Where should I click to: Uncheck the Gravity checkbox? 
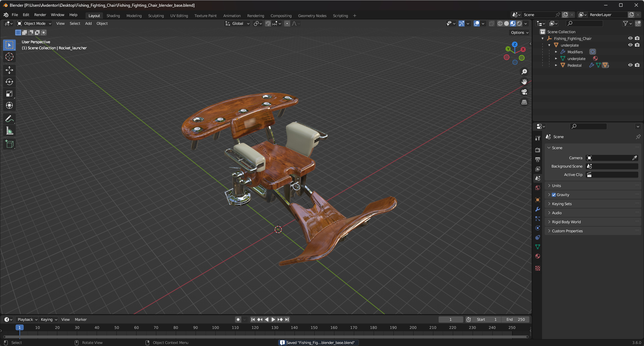point(554,195)
